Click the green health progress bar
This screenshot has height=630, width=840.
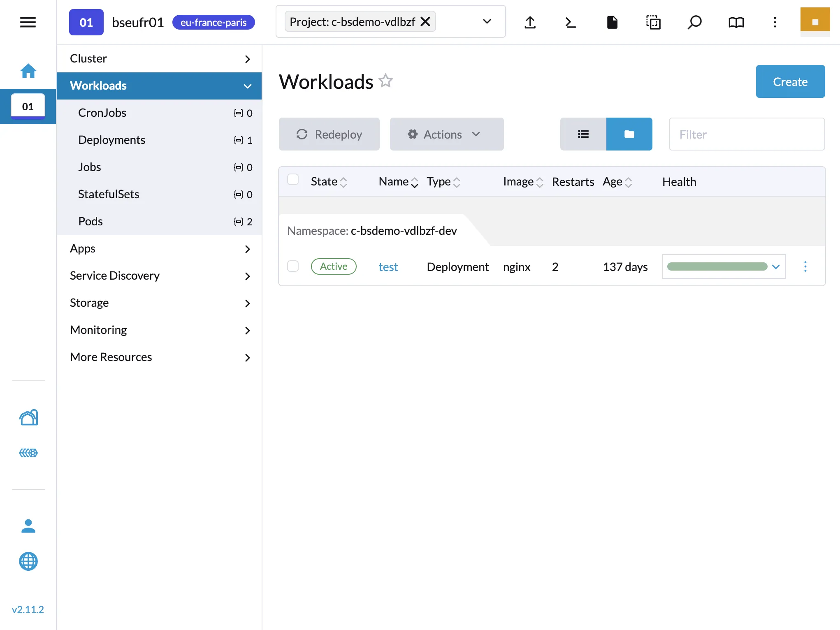[x=717, y=266]
